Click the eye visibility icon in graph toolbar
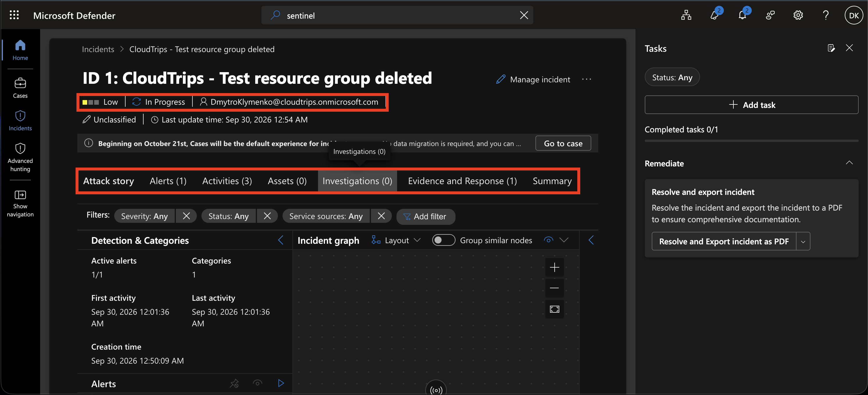The width and height of the screenshot is (868, 395). pos(548,240)
